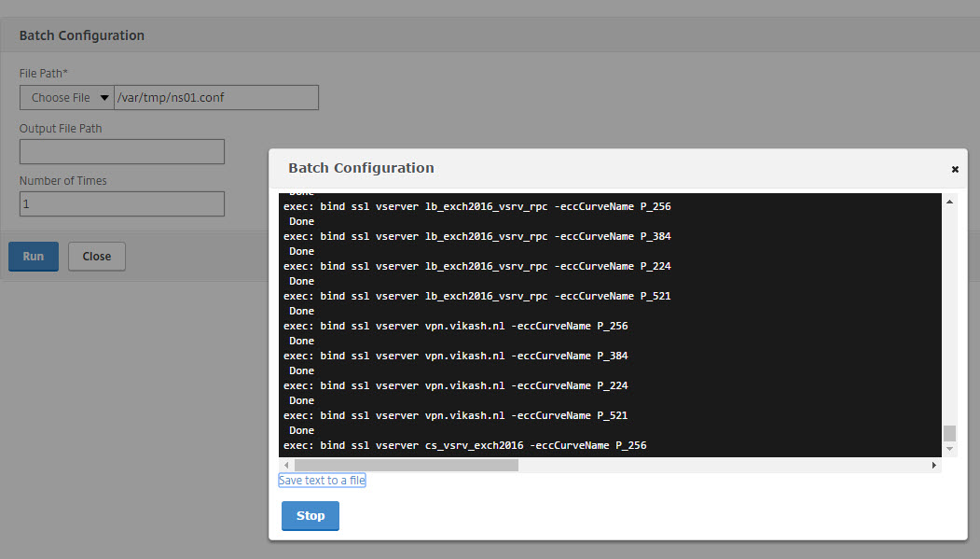Select the lb_exch2016_vsrv_rpc P_521 exec line
This screenshot has width=980, height=559.
pos(476,297)
